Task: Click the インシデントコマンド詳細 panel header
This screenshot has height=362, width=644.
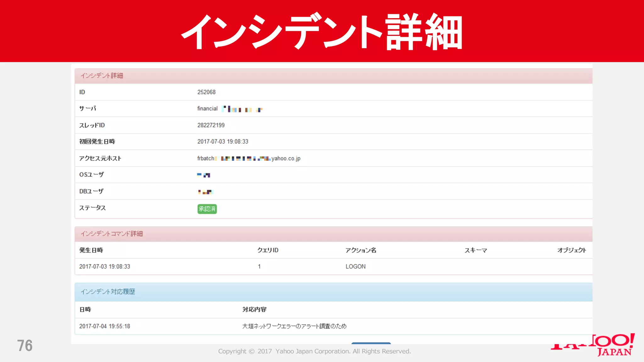Action: click(112, 234)
